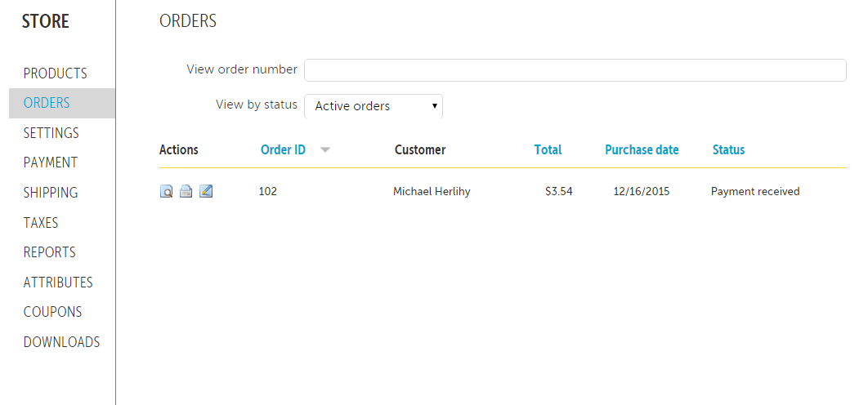Sort orders by Status column
The image size is (868, 405).
coord(728,150)
